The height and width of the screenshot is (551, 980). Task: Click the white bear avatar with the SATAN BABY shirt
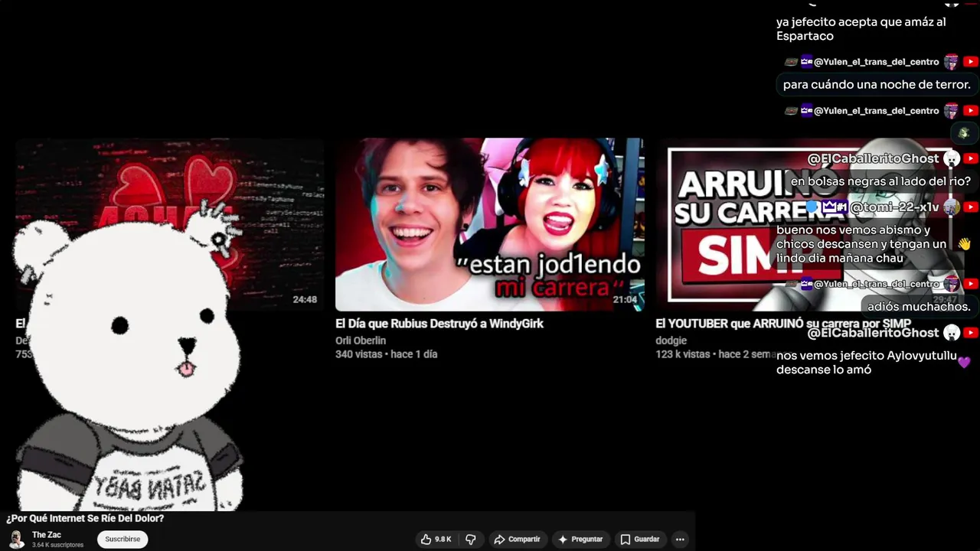129,356
